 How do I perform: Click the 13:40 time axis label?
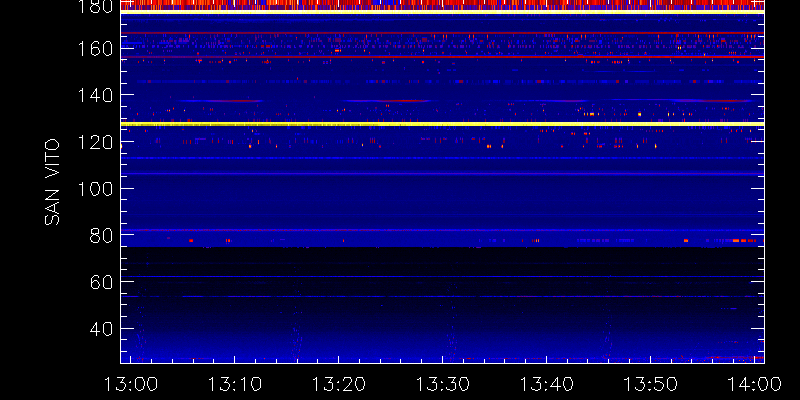tap(546, 384)
